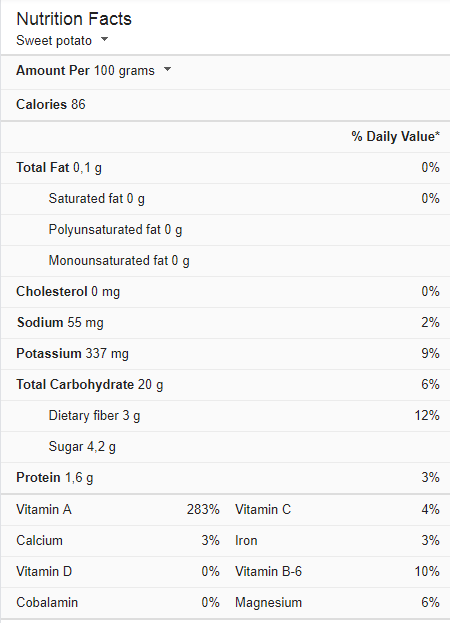Click the Potassium 337 mg label
The width and height of the screenshot is (450, 623).
(x=72, y=354)
